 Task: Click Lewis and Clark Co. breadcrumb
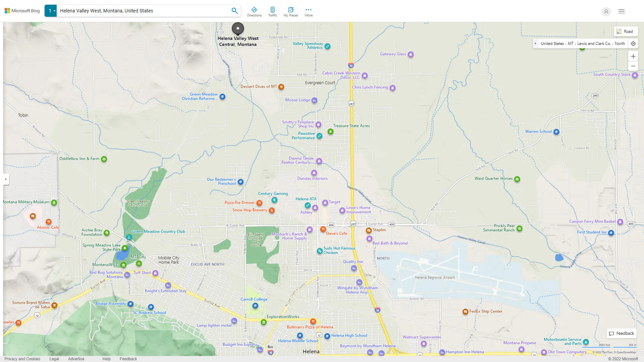[x=594, y=44]
